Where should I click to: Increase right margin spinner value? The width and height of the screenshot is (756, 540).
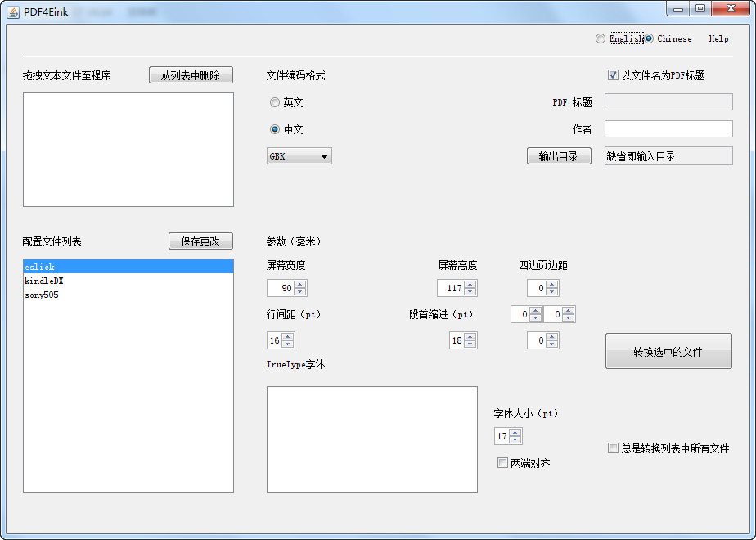[x=569, y=311]
